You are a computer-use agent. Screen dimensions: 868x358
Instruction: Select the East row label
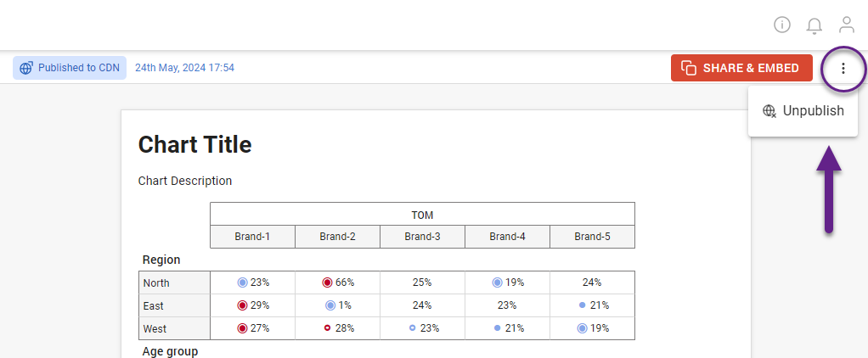click(x=154, y=305)
